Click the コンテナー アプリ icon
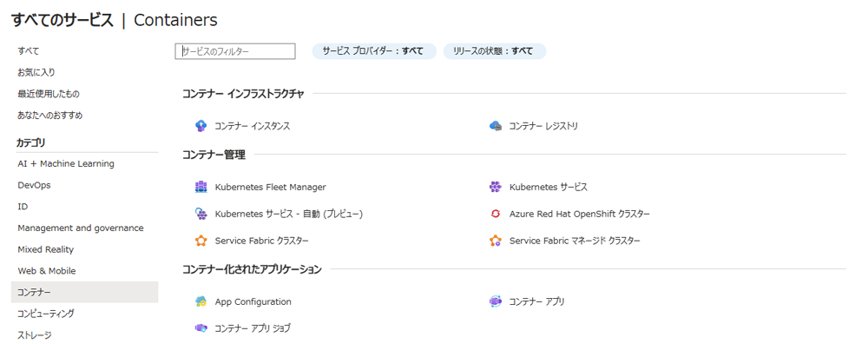This screenshot has height=344, width=868. [x=496, y=302]
